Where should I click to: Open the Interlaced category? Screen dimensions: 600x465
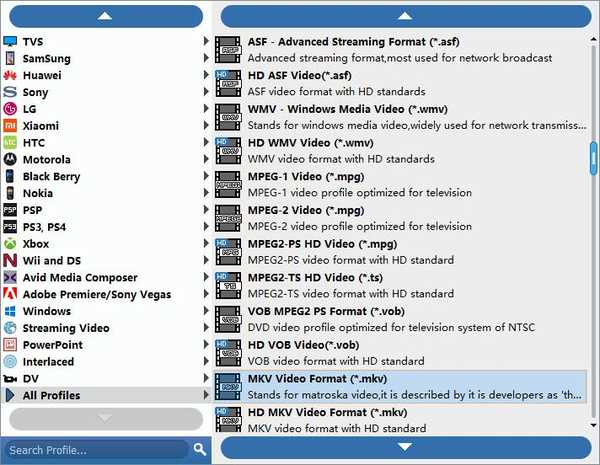pyautogui.click(x=106, y=361)
